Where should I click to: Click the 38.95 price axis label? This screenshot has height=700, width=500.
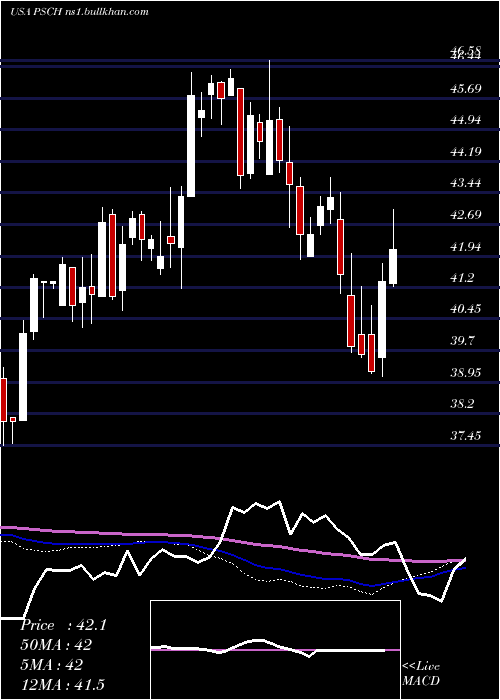click(465, 372)
